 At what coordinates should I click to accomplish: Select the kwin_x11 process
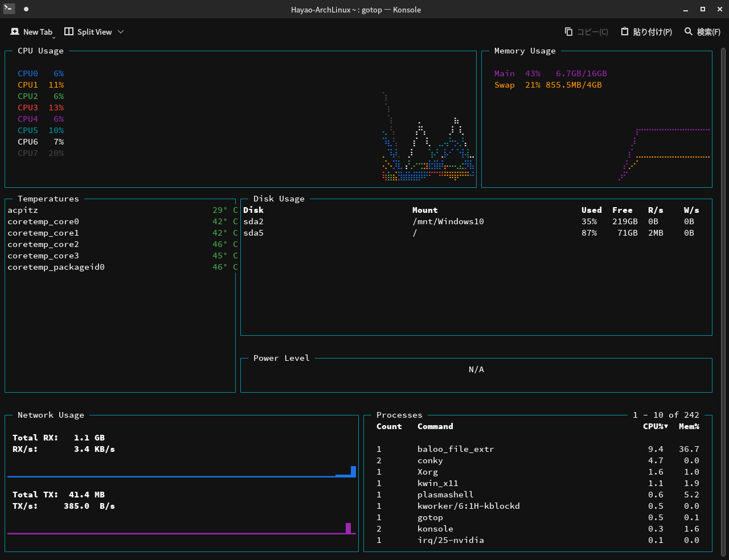[x=538, y=483]
